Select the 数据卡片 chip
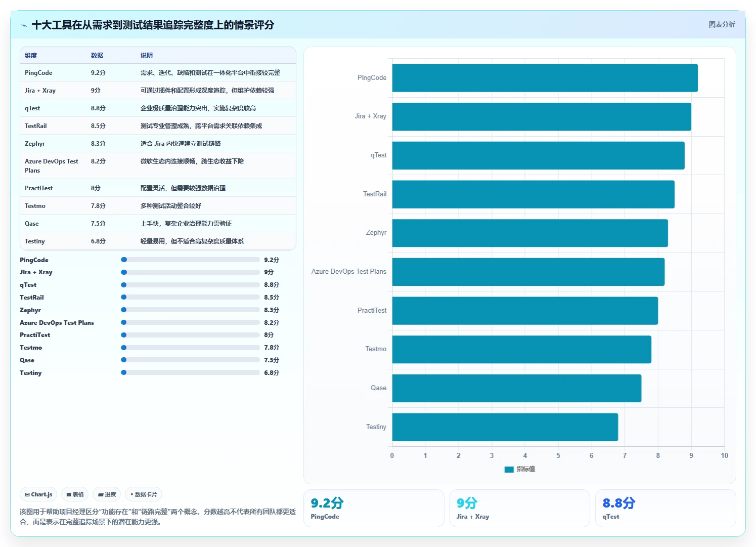This screenshot has width=756, height=547. pyautogui.click(x=144, y=494)
